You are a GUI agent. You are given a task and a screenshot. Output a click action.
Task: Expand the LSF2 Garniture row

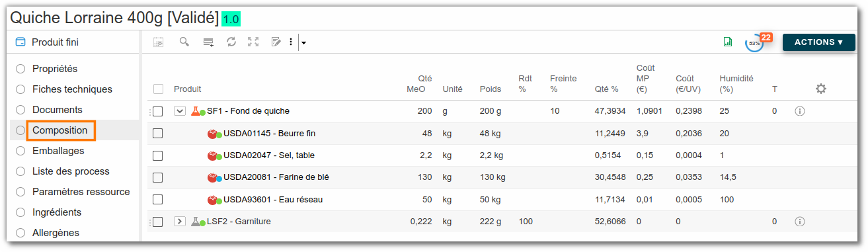click(x=179, y=222)
